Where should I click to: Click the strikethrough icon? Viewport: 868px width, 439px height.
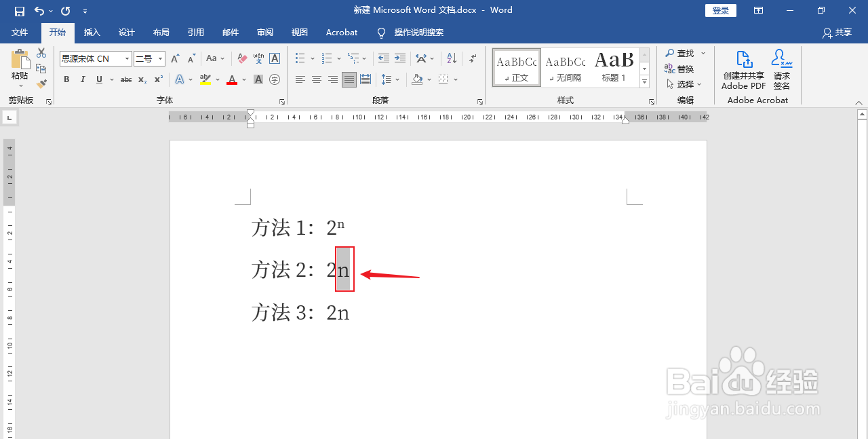(x=125, y=79)
